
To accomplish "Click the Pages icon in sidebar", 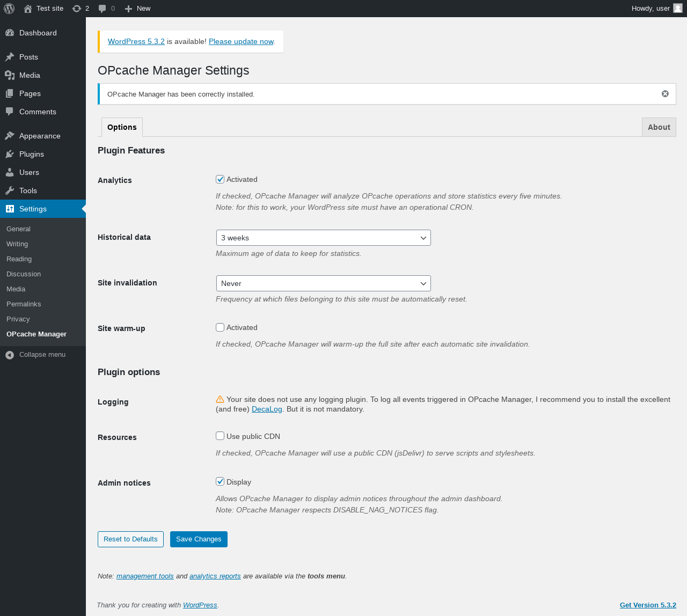I will click(x=10, y=93).
